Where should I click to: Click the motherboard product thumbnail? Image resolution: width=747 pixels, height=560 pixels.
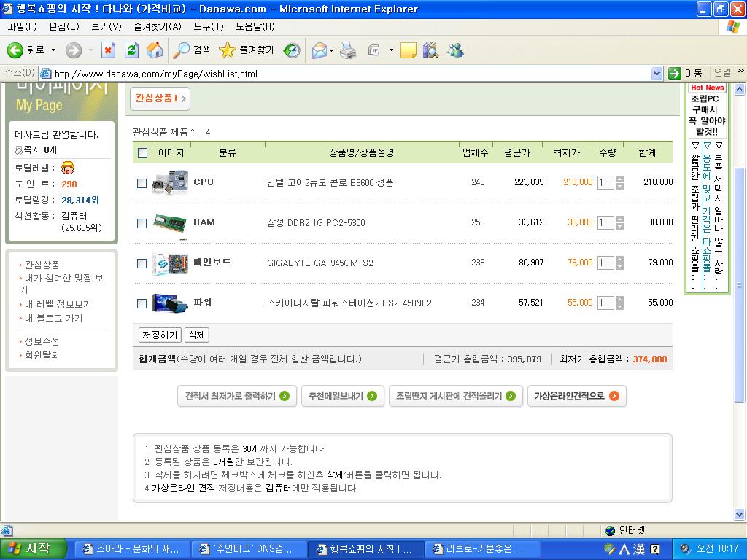[170, 262]
